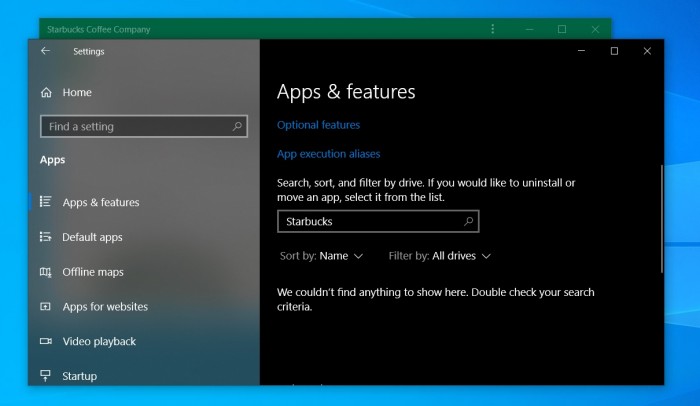700x406 pixels.
Task: Click Apps & features list icon
Action: tap(46, 202)
